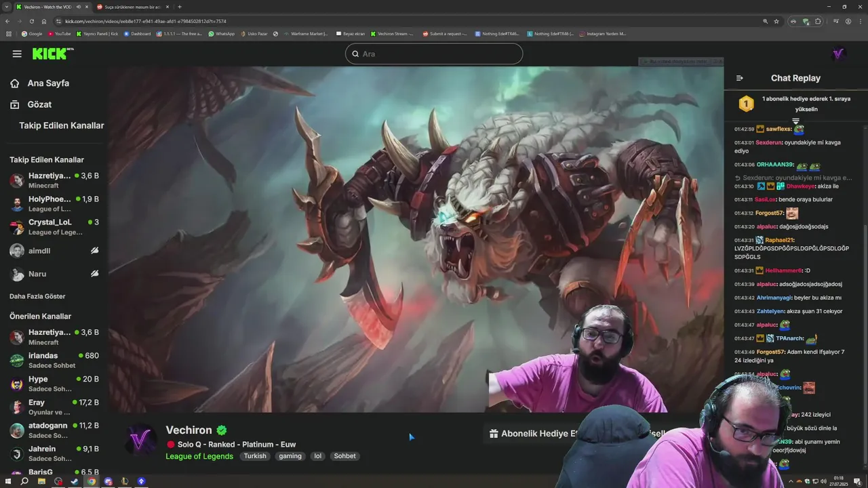
Task: Open the Yayıncı Paneli | Kick bookmark
Action: pyautogui.click(x=97, y=33)
